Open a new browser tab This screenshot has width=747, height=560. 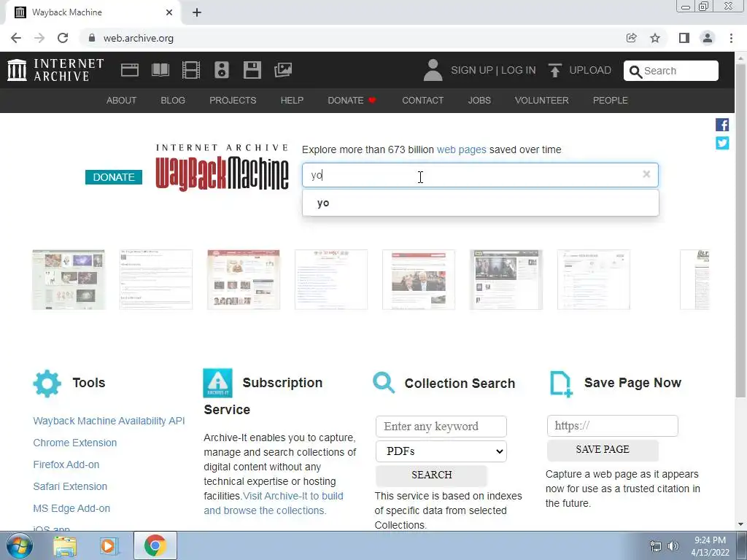coord(197,12)
